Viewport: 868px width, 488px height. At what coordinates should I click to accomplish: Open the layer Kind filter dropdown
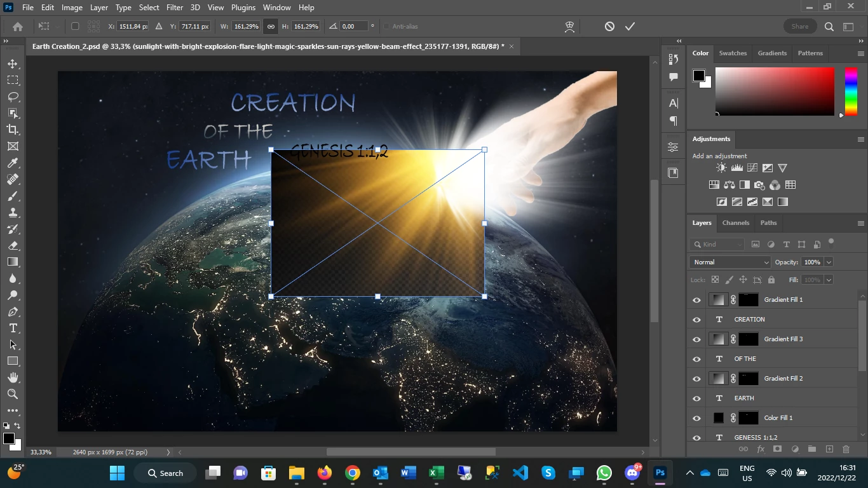click(717, 244)
